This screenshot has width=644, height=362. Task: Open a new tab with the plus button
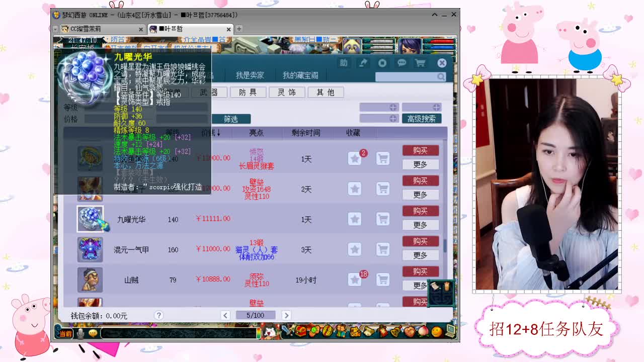[x=239, y=29]
